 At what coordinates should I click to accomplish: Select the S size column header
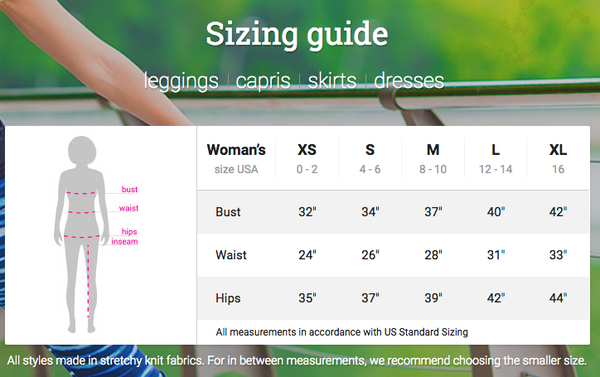tap(370, 158)
